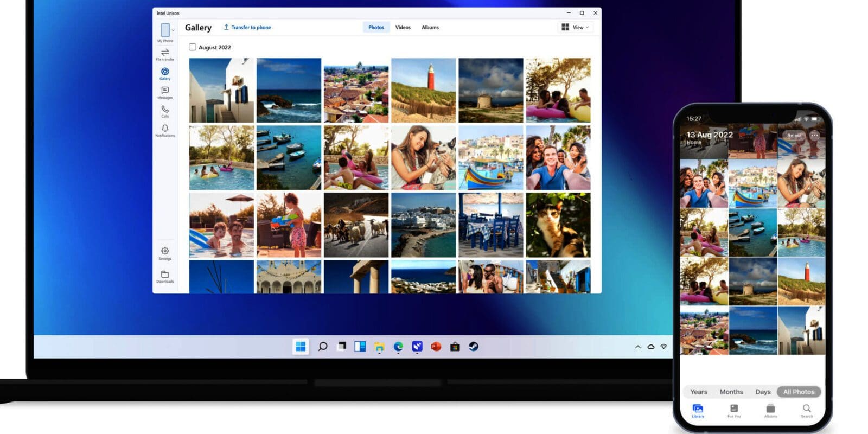The height and width of the screenshot is (434, 868).
Task: Expand the My Phone device chevron
Action: pyautogui.click(x=173, y=30)
